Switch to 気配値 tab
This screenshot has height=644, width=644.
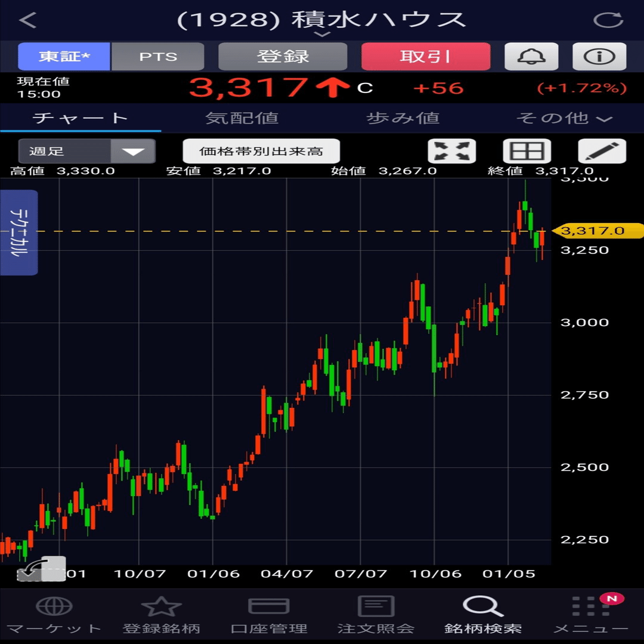click(242, 118)
